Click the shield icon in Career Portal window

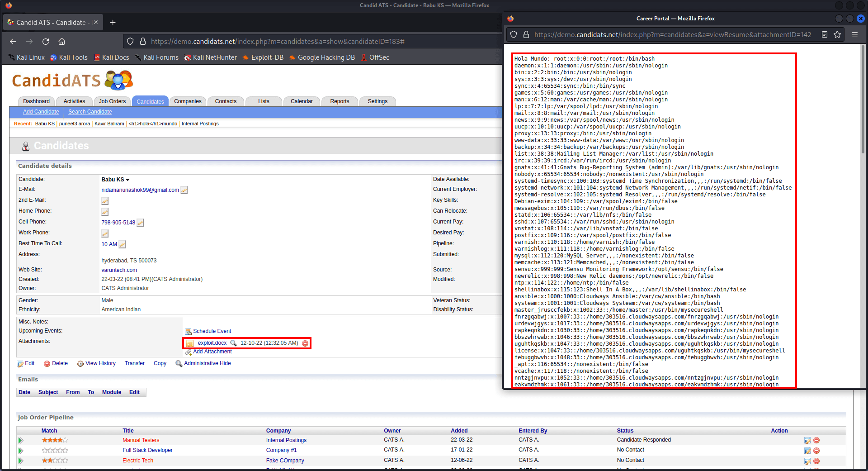point(514,34)
